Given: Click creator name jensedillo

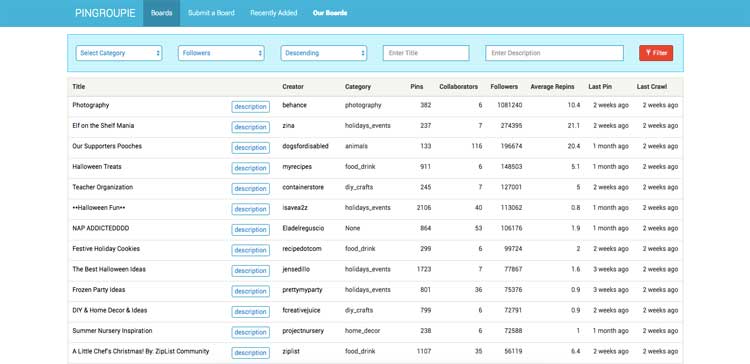Looking at the screenshot, I should 296,269.
